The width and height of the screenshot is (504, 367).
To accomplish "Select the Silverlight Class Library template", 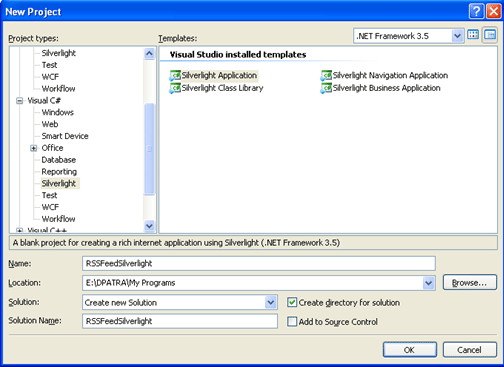I will click(216, 88).
